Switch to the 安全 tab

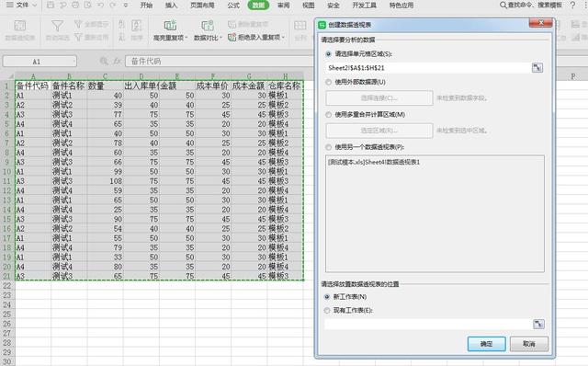point(333,6)
